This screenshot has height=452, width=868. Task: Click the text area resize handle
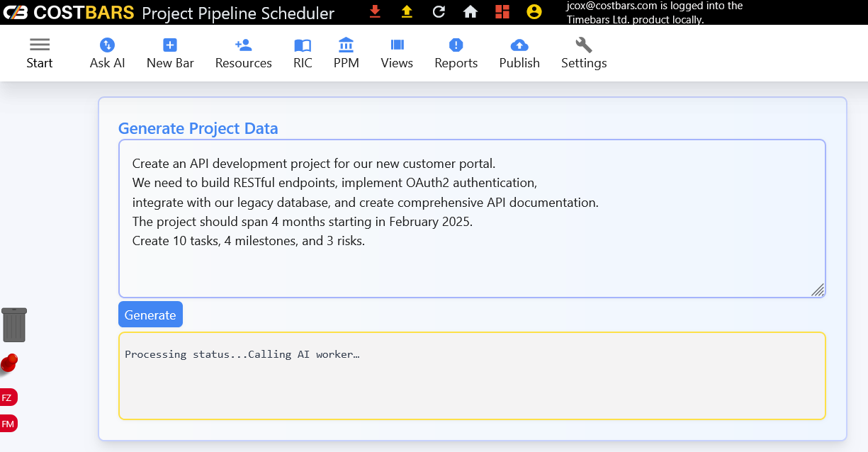tap(818, 290)
